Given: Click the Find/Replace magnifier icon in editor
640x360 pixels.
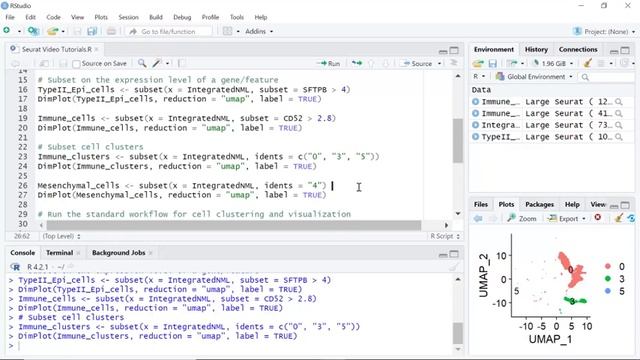Looking at the screenshot, I should (x=142, y=63).
